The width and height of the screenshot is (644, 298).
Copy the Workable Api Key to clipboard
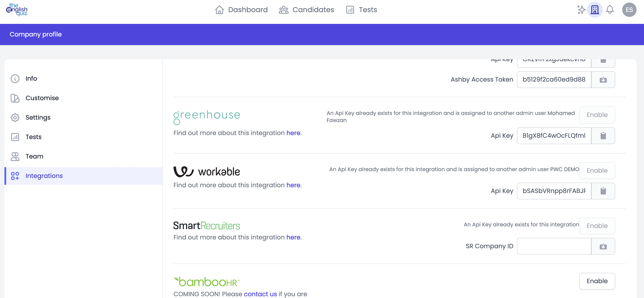pos(603,191)
